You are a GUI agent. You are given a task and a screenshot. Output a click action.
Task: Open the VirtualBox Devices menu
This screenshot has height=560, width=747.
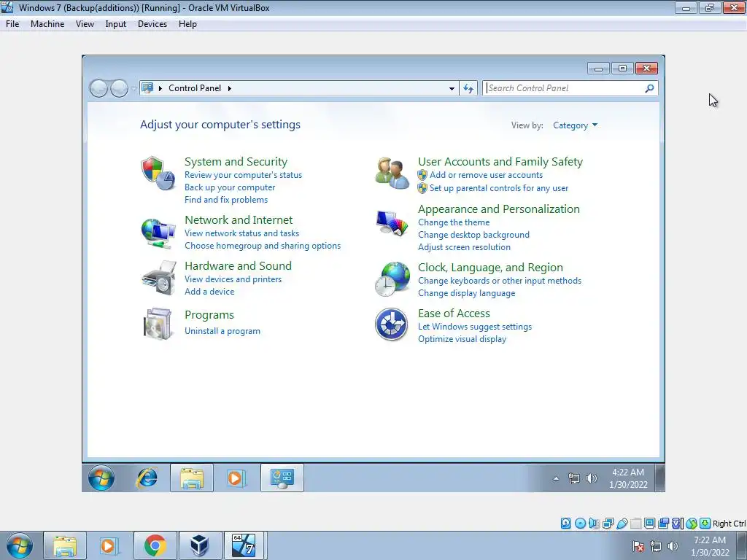pos(152,24)
